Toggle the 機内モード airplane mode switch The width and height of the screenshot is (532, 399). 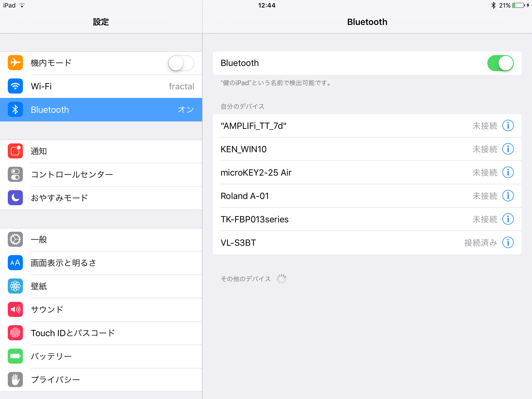pos(181,63)
